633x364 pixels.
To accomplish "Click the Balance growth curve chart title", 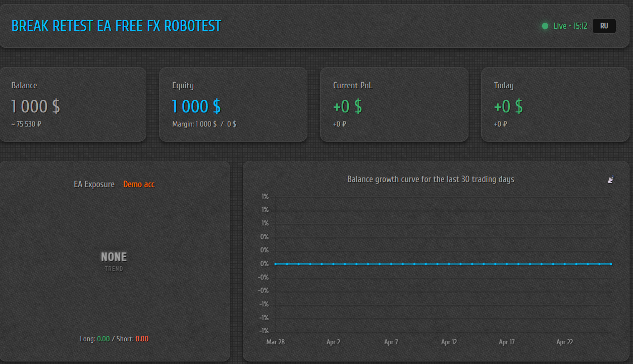I will click(431, 179).
